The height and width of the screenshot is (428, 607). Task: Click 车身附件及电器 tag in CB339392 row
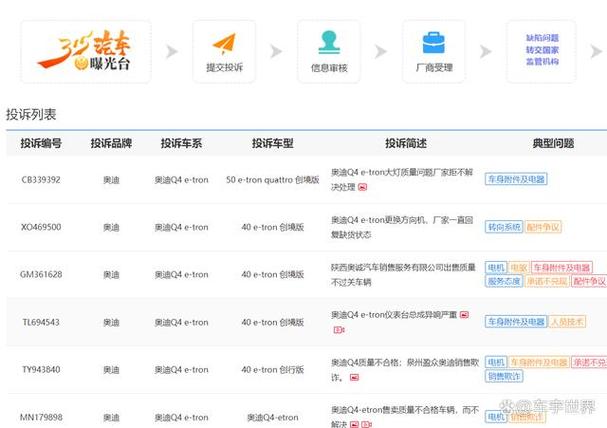pyautogui.click(x=516, y=179)
